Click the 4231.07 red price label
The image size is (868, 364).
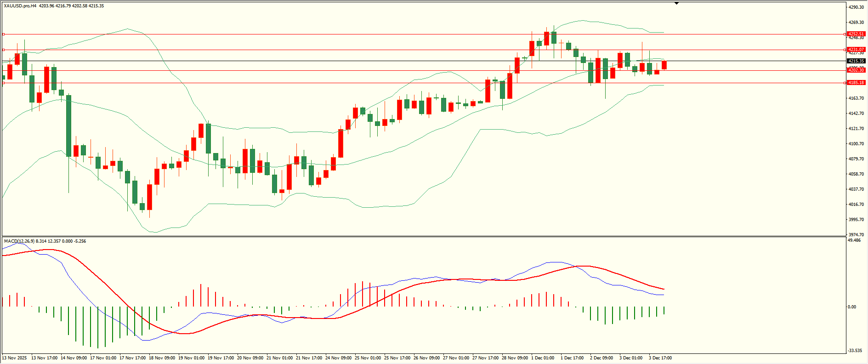(856, 50)
